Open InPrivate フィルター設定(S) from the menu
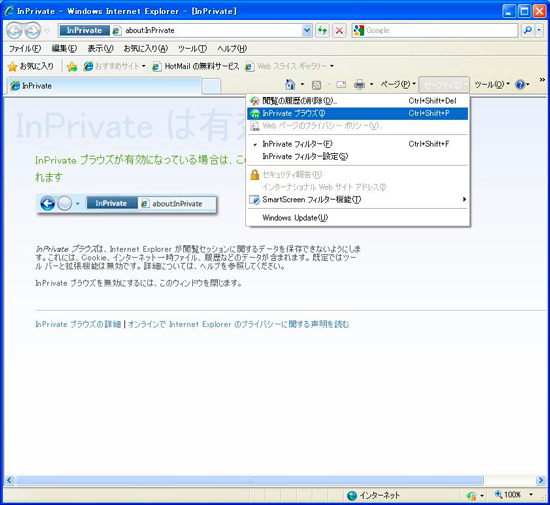 coord(357,156)
